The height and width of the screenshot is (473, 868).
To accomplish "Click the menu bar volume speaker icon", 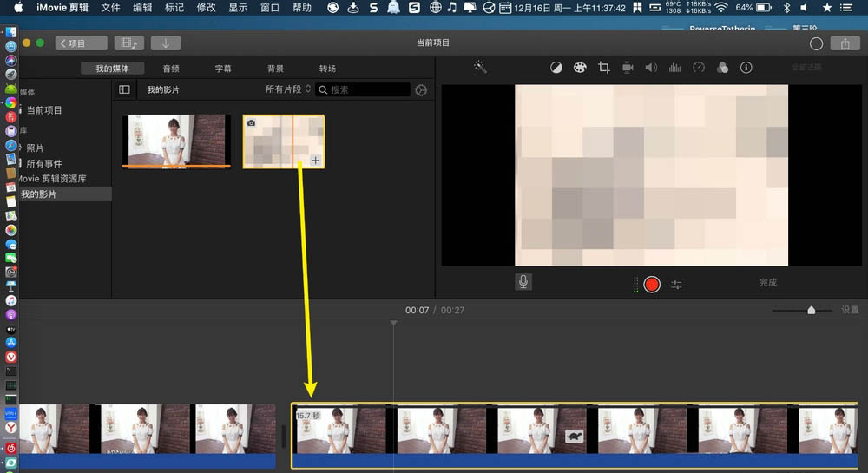I will pyautogui.click(x=804, y=8).
